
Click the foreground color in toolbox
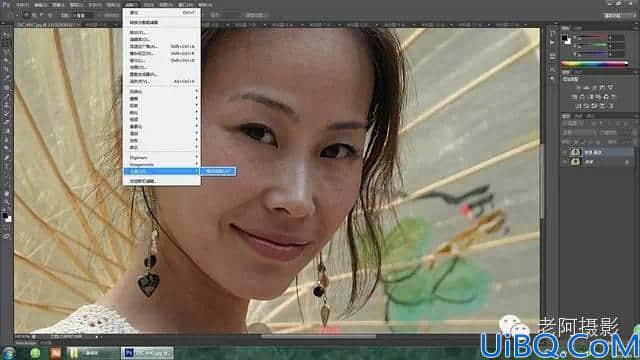[x=4, y=215]
